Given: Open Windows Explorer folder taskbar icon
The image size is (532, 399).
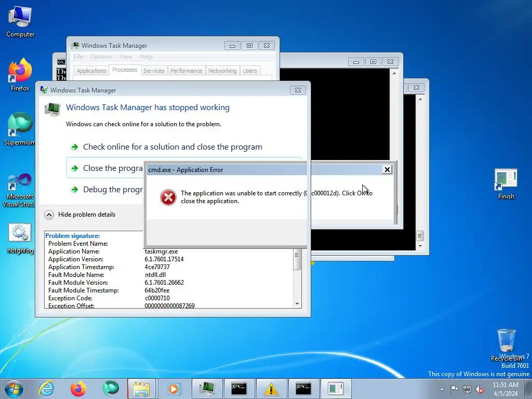Looking at the screenshot, I should click(141, 389).
